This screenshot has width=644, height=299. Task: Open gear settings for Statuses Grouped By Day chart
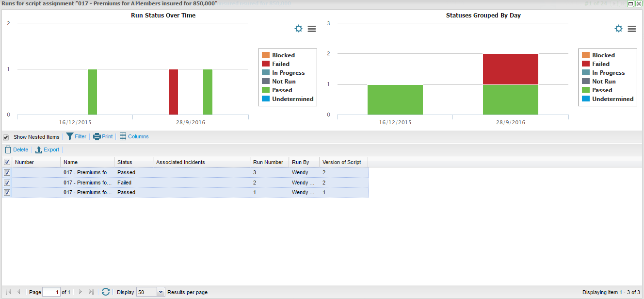[x=618, y=29]
